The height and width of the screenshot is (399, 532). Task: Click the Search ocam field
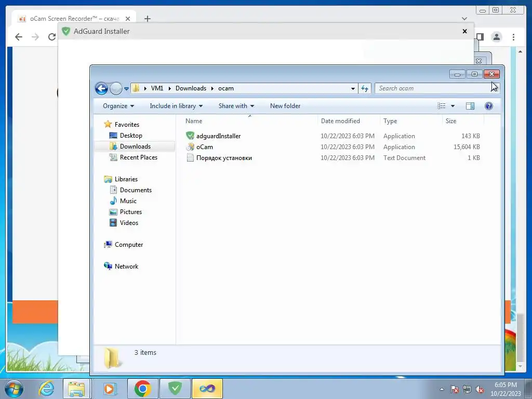click(437, 88)
